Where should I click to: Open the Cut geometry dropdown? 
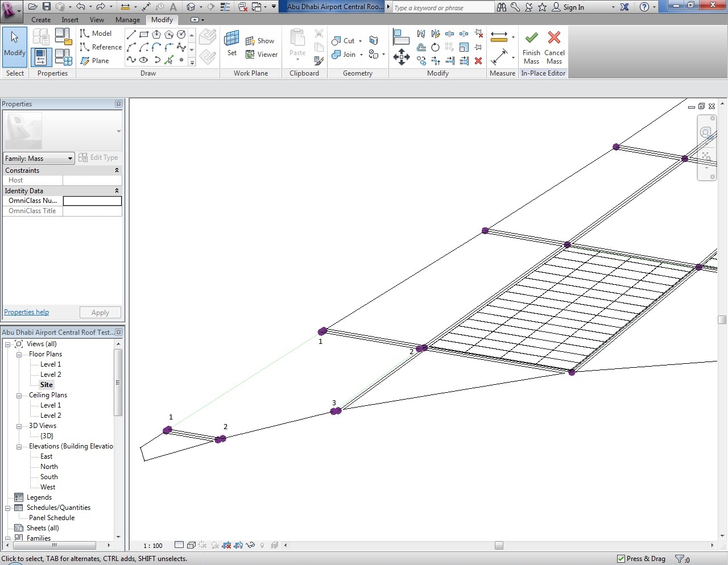(x=360, y=41)
